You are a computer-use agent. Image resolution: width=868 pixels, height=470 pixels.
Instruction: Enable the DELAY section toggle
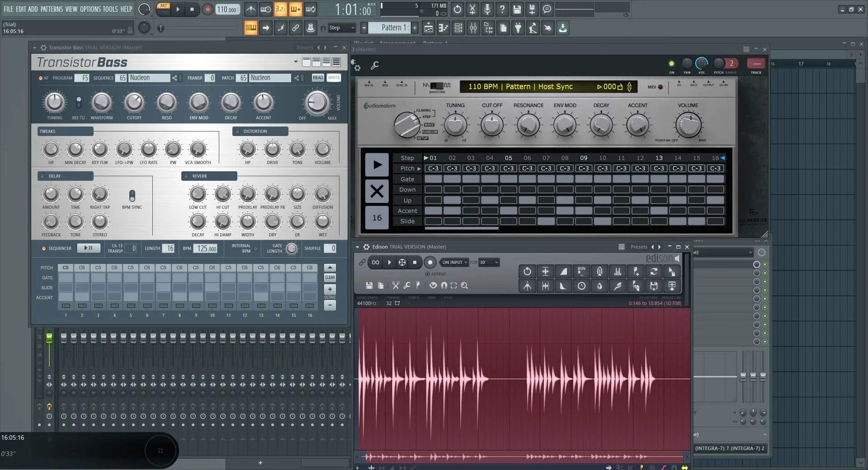[x=42, y=176]
